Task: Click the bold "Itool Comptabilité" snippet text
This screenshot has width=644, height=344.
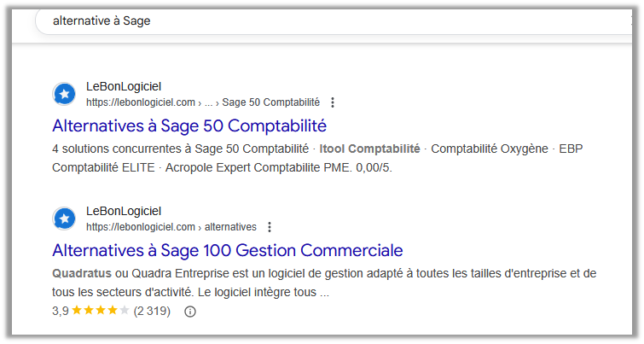Action: pyautogui.click(x=369, y=149)
